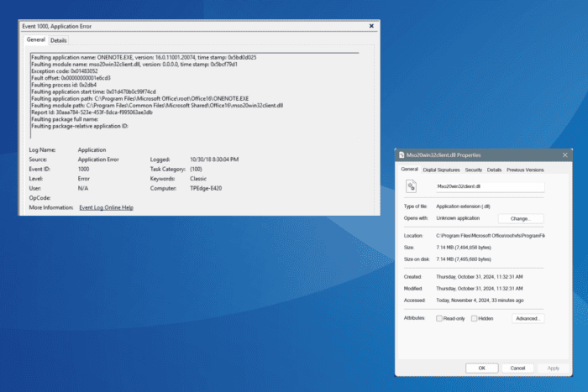Switch to the Security tab
This screenshot has height=392, width=588.
click(473, 170)
